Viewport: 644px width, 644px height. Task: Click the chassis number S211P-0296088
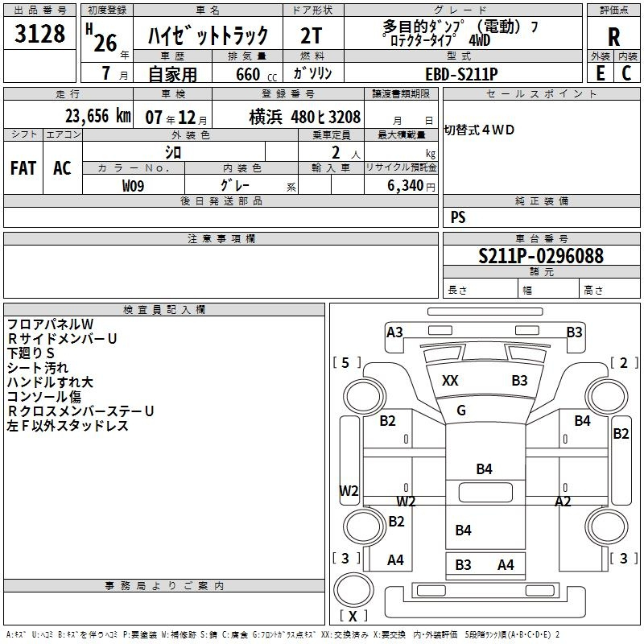[x=541, y=256]
